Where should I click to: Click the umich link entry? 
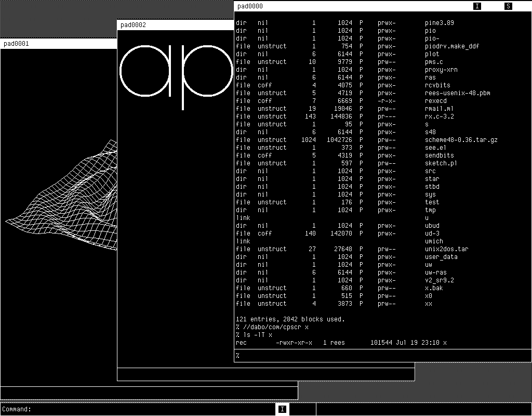(434, 241)
